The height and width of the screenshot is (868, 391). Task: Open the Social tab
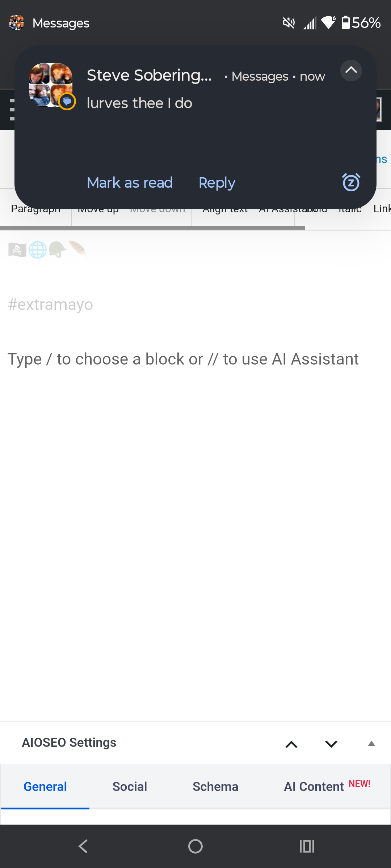[130, 787]
